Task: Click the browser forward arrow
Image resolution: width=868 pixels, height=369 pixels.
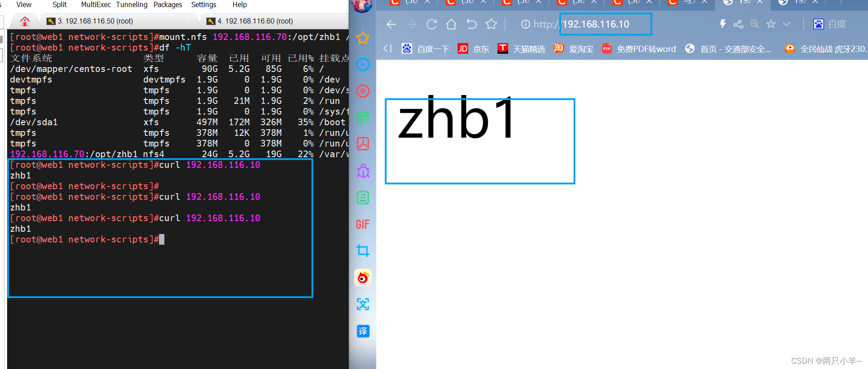Action: [411, 24]
